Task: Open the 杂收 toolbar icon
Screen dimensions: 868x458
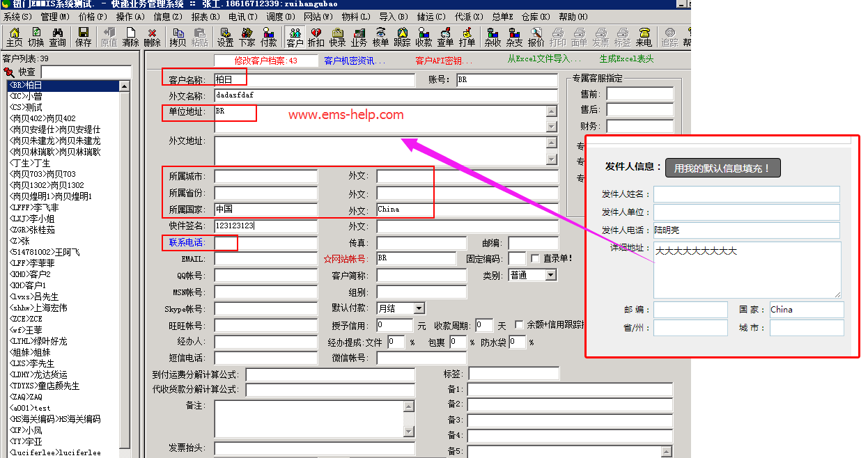Action: [x=493, y=38]
